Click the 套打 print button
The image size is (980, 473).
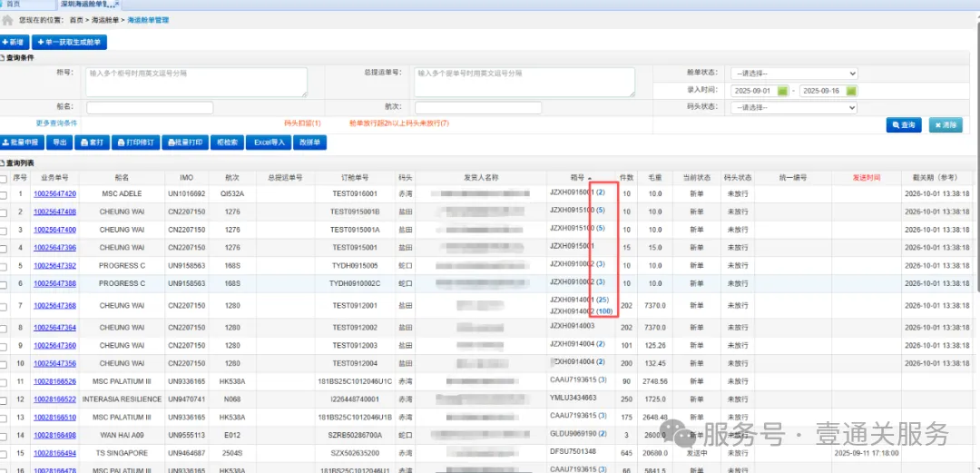[92, 143]
